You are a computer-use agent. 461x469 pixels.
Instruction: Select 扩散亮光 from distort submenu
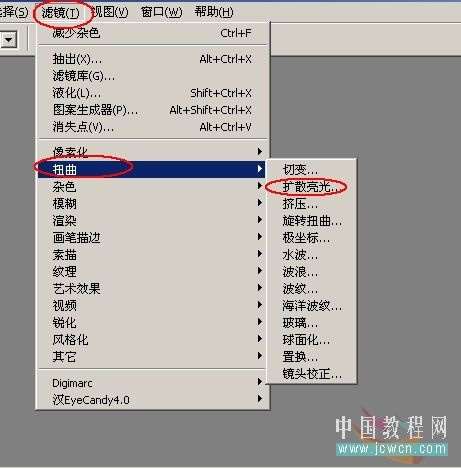click(311, 187)
